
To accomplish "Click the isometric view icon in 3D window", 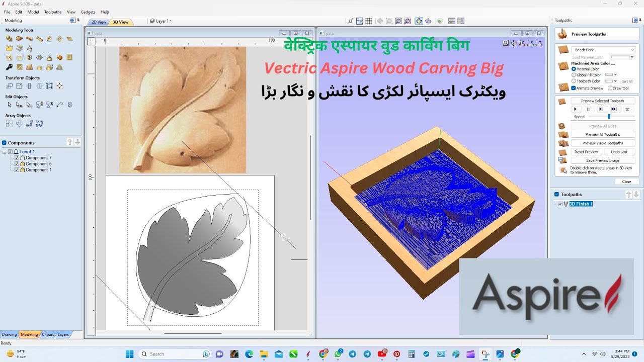I will [x=514, y=43].
